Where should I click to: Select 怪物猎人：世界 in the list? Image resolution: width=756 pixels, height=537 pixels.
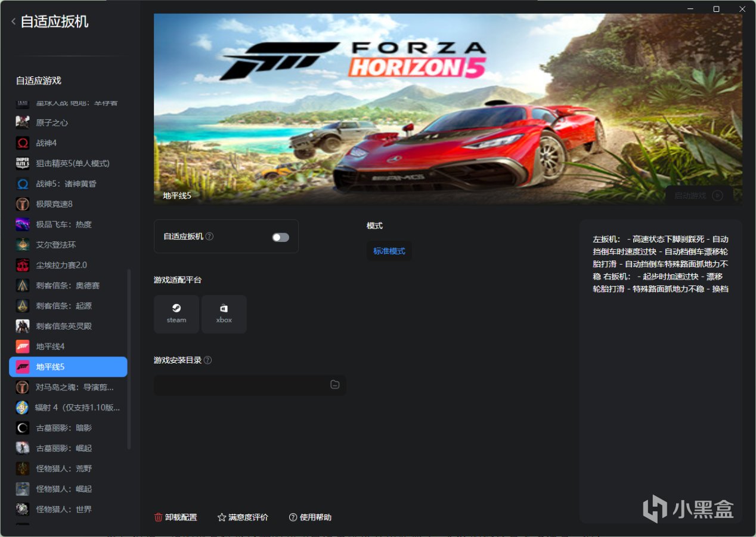69,509
